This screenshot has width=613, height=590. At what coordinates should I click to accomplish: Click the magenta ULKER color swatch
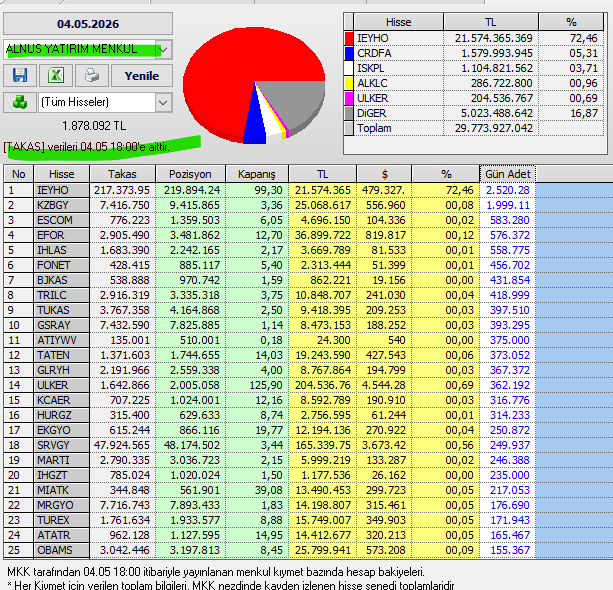349,98
